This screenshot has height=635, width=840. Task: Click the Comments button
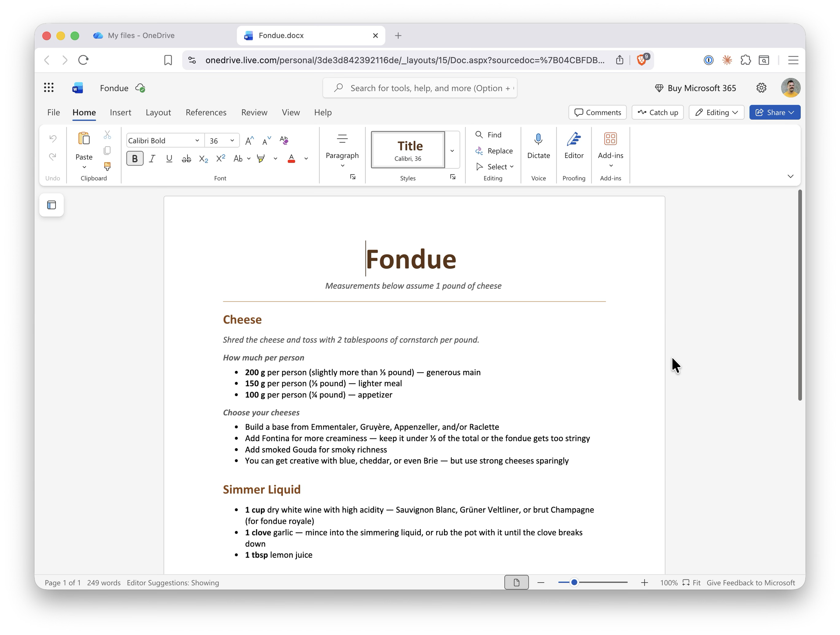[x=597, y=113]
